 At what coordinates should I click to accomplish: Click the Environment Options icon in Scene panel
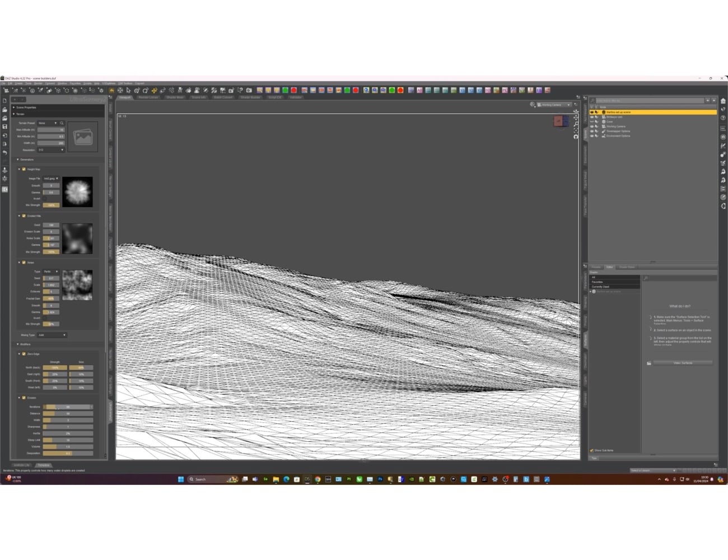click(604, 136)
